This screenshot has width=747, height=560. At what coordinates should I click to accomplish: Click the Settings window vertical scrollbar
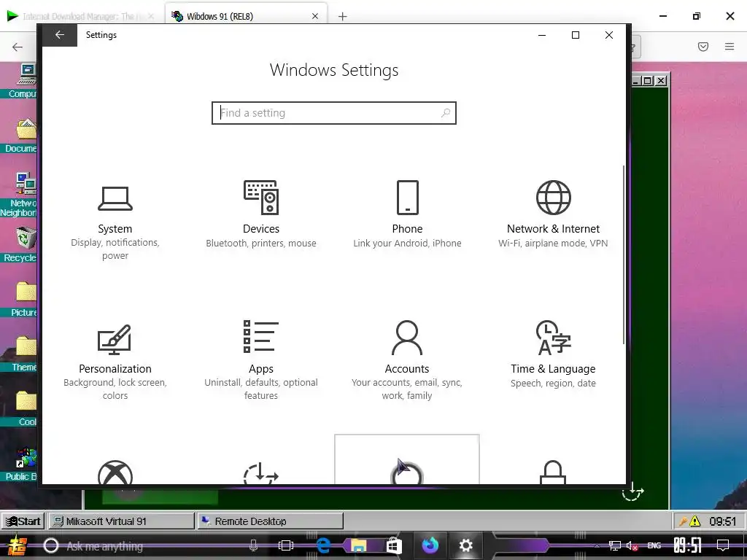tap(624, 254)
